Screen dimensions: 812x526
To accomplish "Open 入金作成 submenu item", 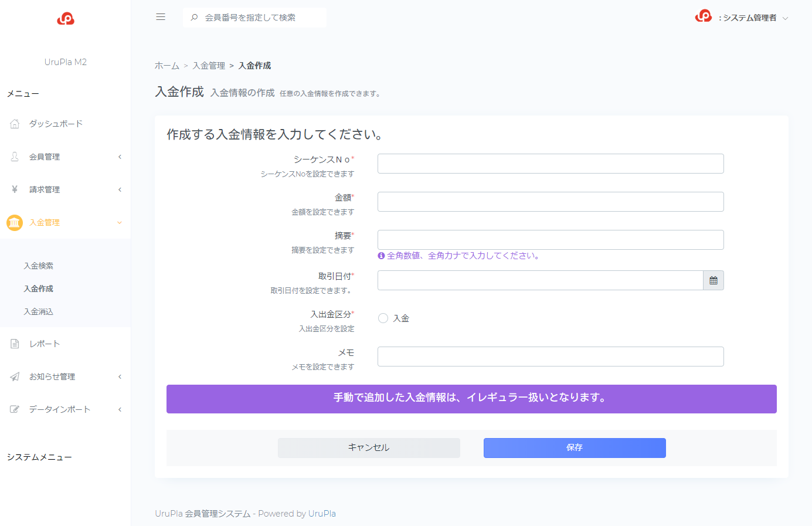I will (x=39, y=289).
